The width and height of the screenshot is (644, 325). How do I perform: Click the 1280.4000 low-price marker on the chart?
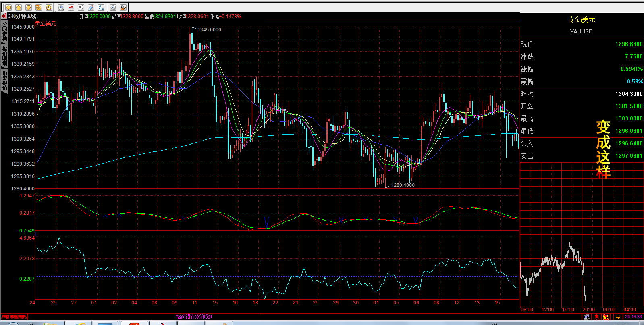tap(403, 185)
